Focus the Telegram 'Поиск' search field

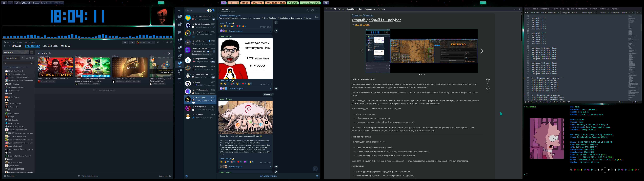click(200, 11)
